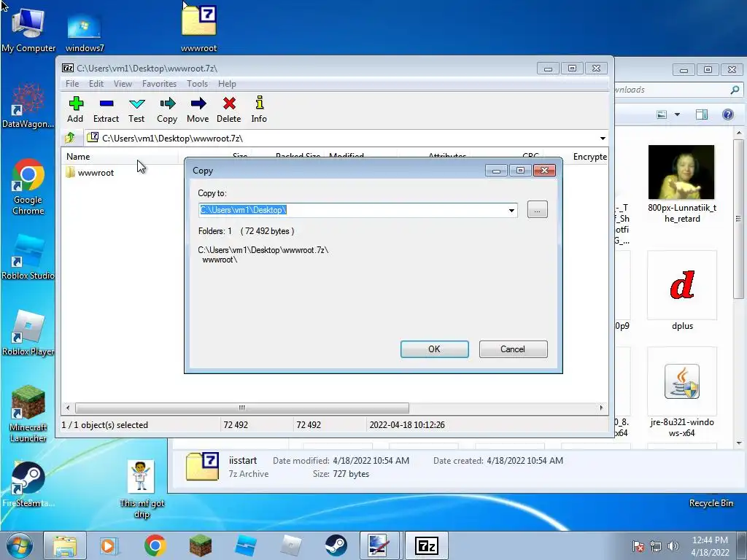The image size is (747, 560).
Task: Browse for destination with the ... button
Action: tap(538, 210)
